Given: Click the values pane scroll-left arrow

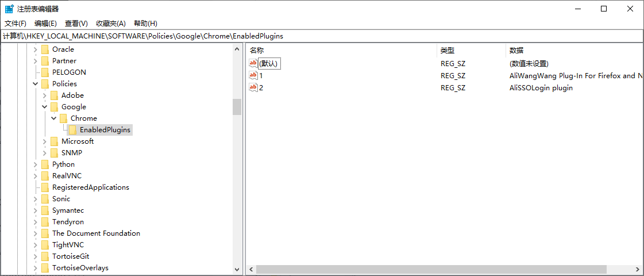Looking at the screenshot, I should tap(250, 270).
